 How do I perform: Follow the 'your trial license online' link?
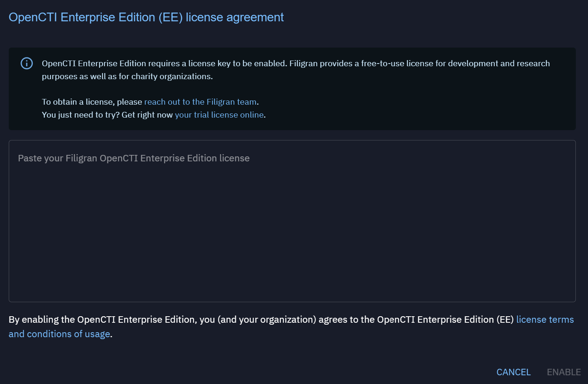tap(219, 115)
